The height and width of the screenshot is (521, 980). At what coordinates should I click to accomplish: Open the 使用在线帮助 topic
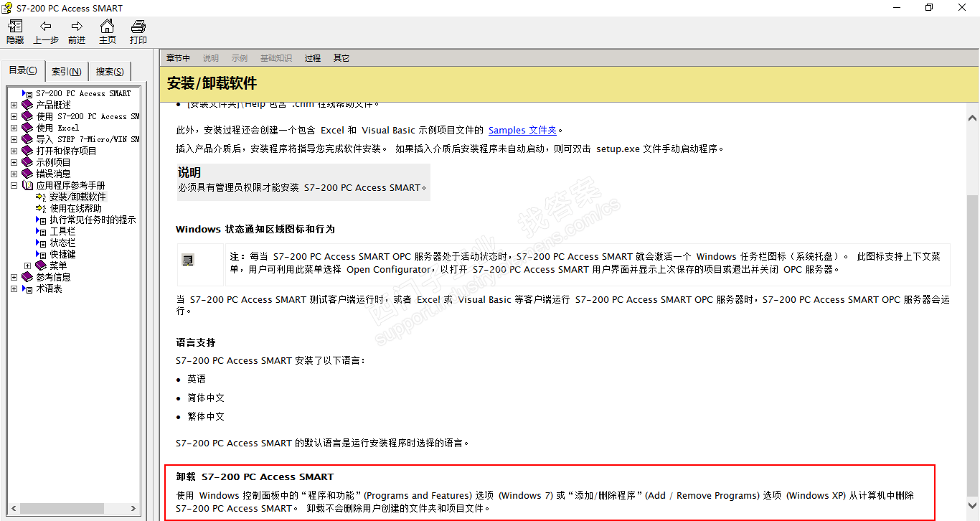(75, 208)
